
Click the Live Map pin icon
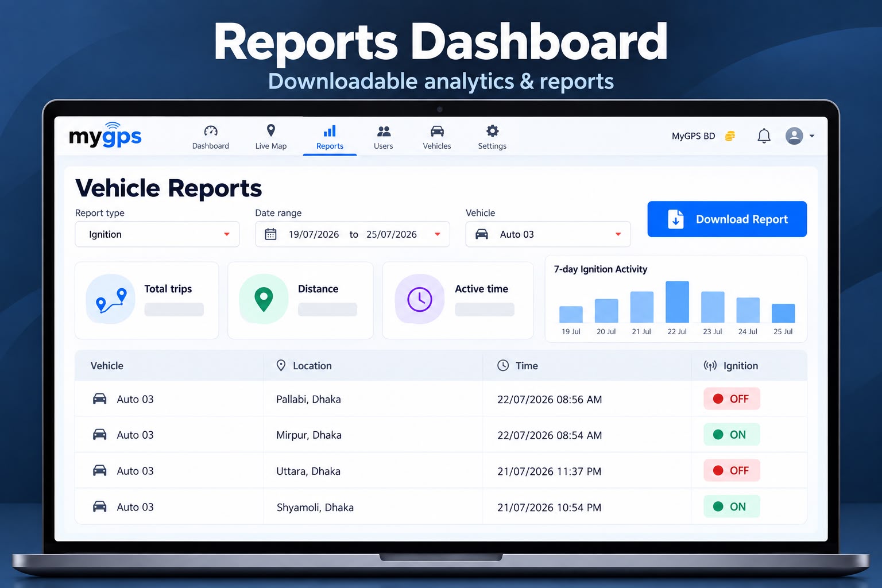[271, 130]
